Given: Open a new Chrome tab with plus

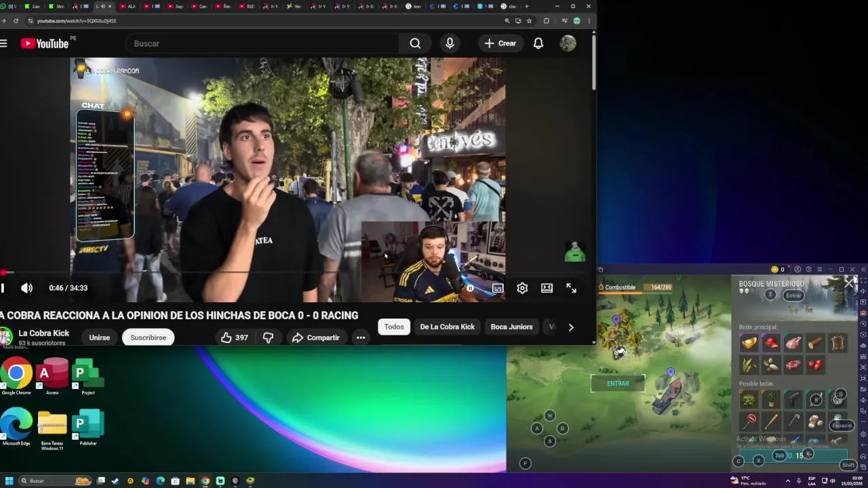Looking at the screenshot, I should tap(526, 6).
